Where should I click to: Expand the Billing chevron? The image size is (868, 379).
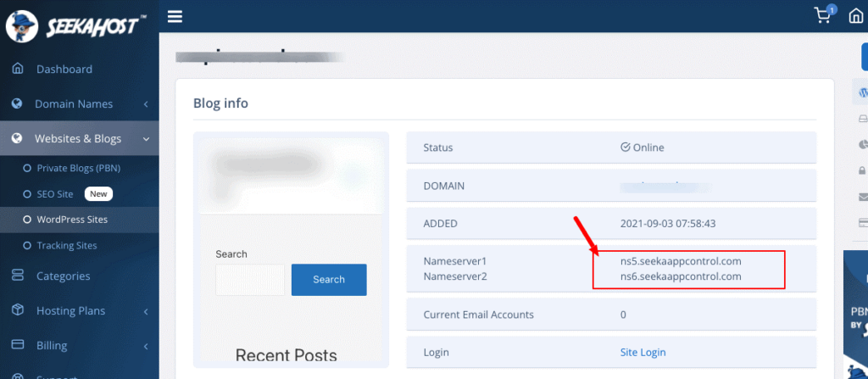146,346
